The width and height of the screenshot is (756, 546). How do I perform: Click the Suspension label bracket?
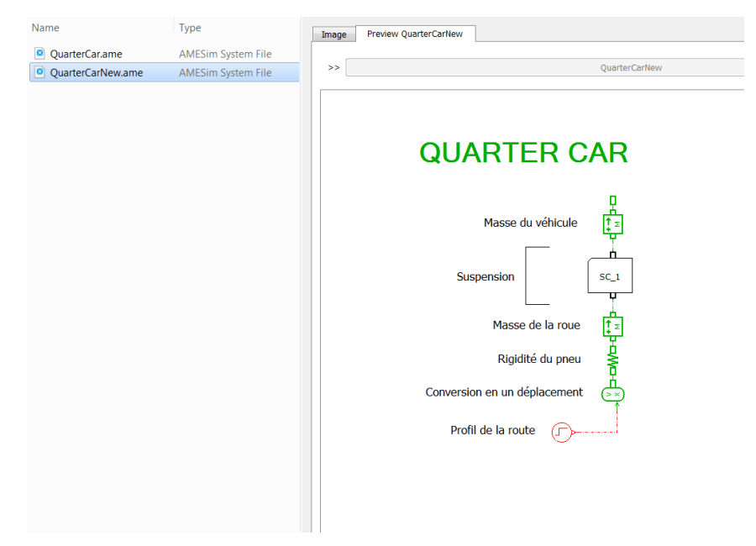tap(536, 276)
